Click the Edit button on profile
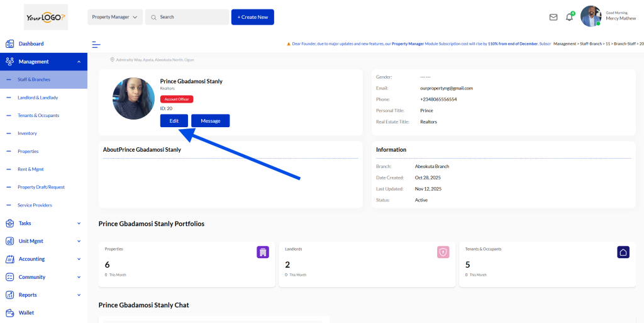 [174, 121]
